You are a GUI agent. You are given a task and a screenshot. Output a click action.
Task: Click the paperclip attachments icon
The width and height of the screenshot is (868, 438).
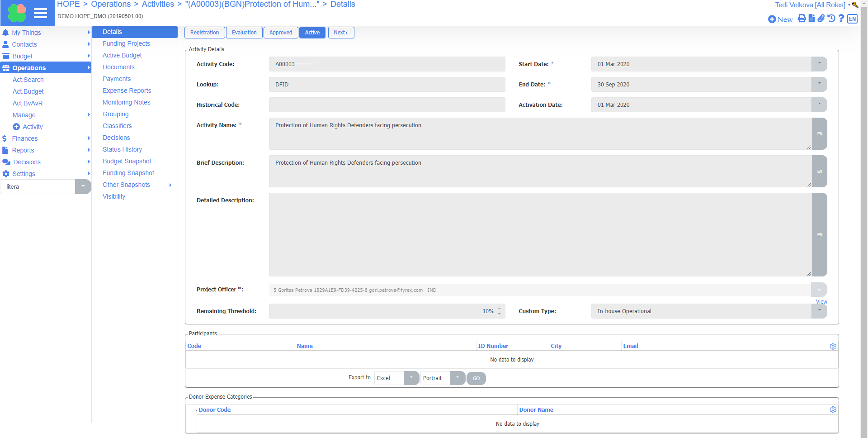point(821,19)
